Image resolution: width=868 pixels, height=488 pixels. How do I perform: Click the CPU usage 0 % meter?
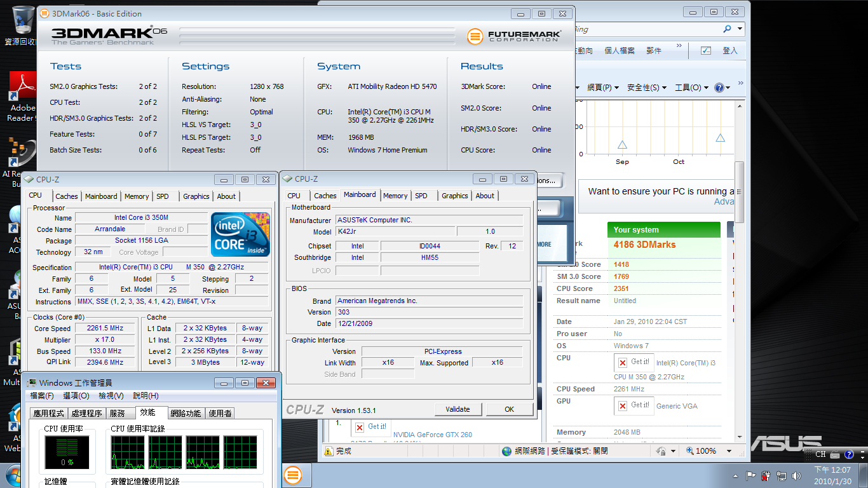click(x=67, y=452)
